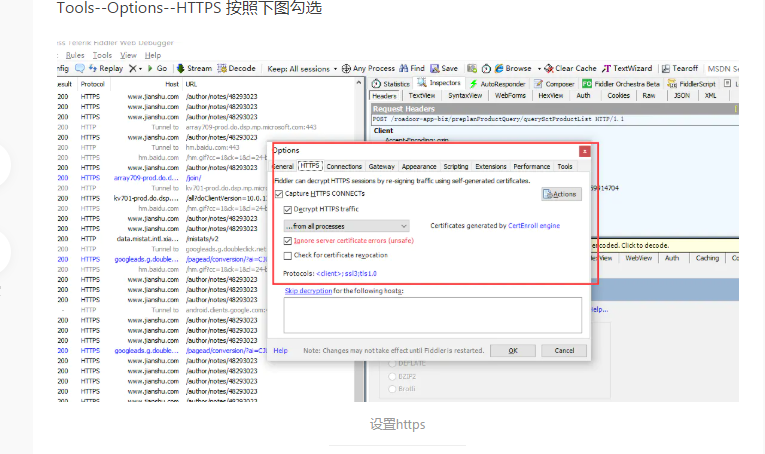
Task: Select the XML inspector tab
Action: click(x=710, y=96)
